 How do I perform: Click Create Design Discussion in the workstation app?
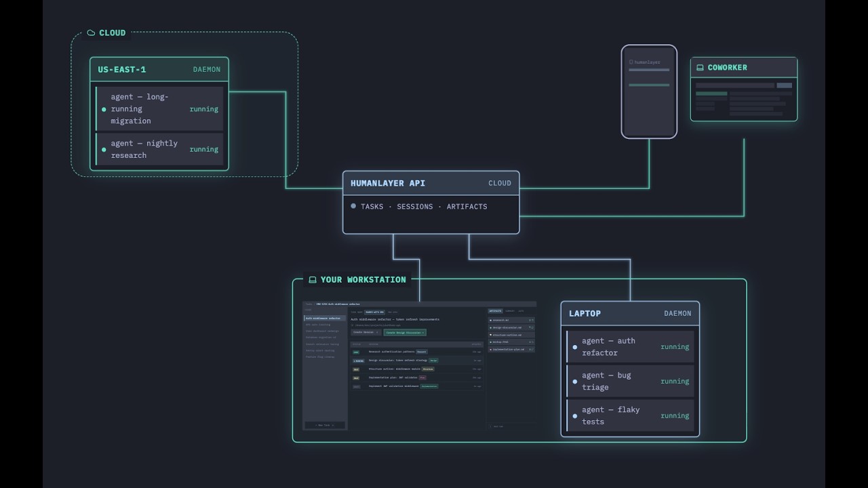405,333
